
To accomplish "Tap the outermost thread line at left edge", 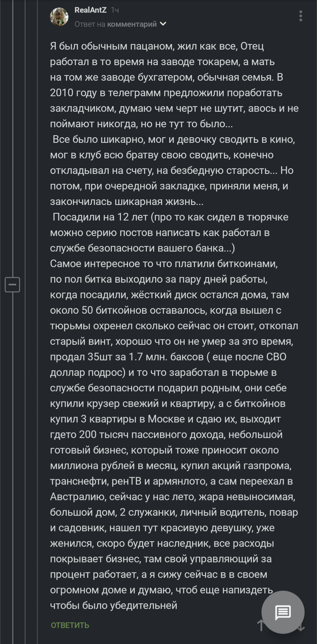I will (x=1, y=322).
